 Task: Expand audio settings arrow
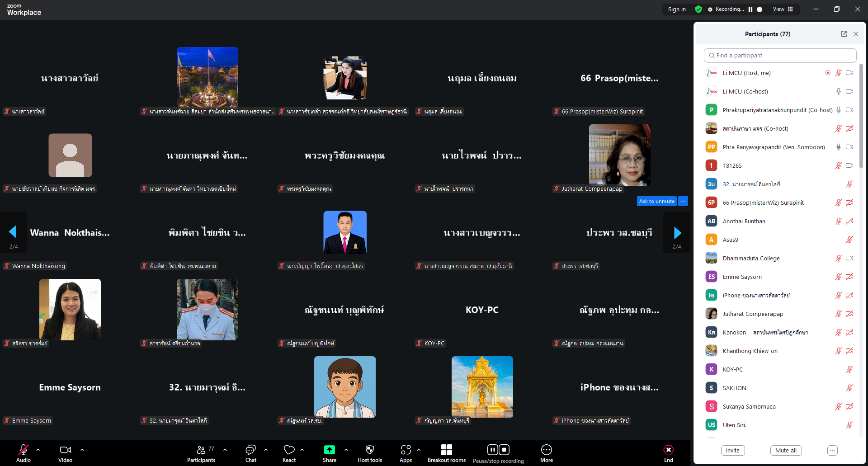coord(38,450)
